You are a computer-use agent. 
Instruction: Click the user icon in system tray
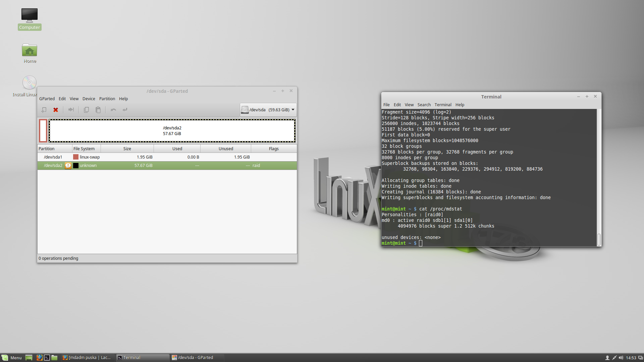(x=607, y=358)
